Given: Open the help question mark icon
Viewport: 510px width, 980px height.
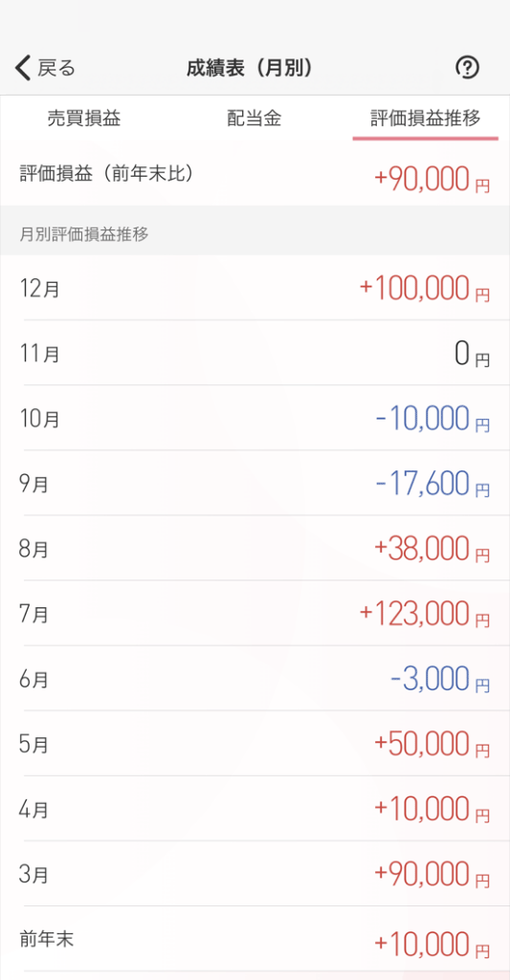Looking at the screenshot, I should click(x=467, y=68).
